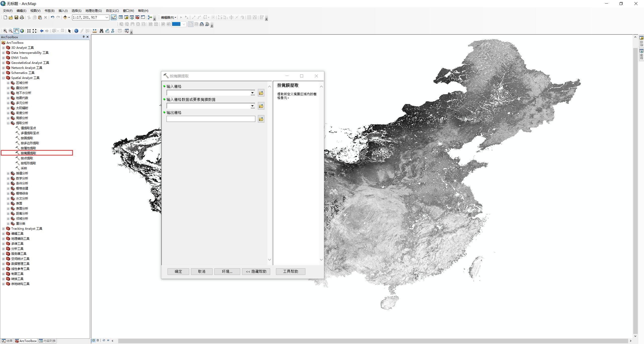Click the 环境... button
This screenshot has width=644, height=344.
tap(227, 271)
